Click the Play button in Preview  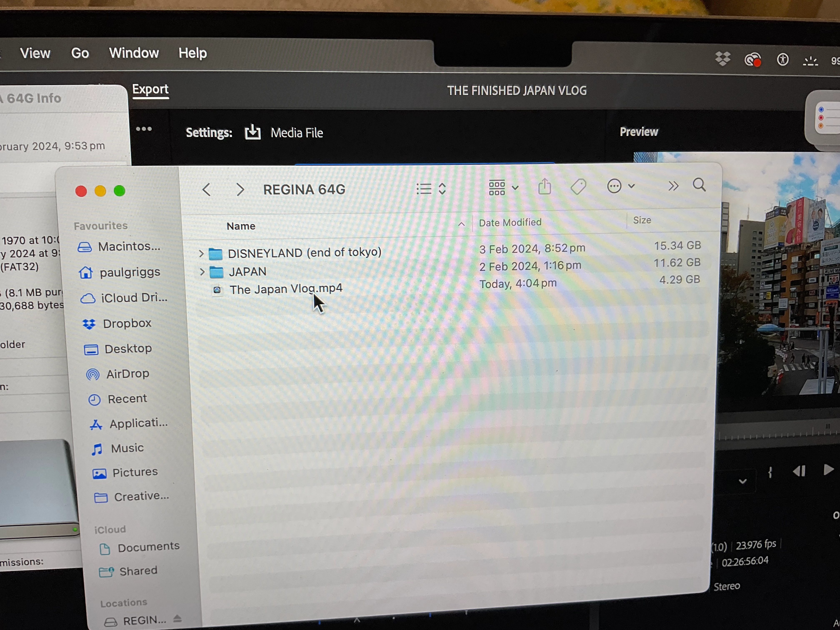click(828, 470)
